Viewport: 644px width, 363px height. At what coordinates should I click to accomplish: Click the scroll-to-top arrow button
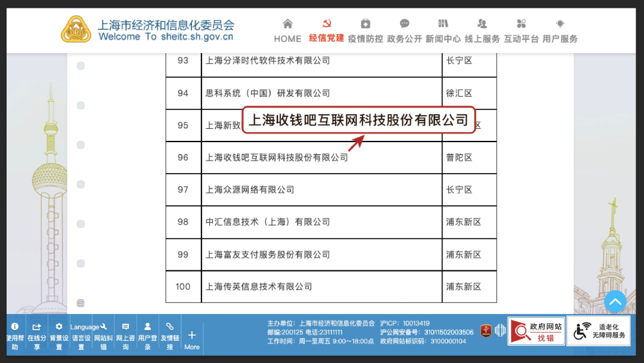[615, 302]
